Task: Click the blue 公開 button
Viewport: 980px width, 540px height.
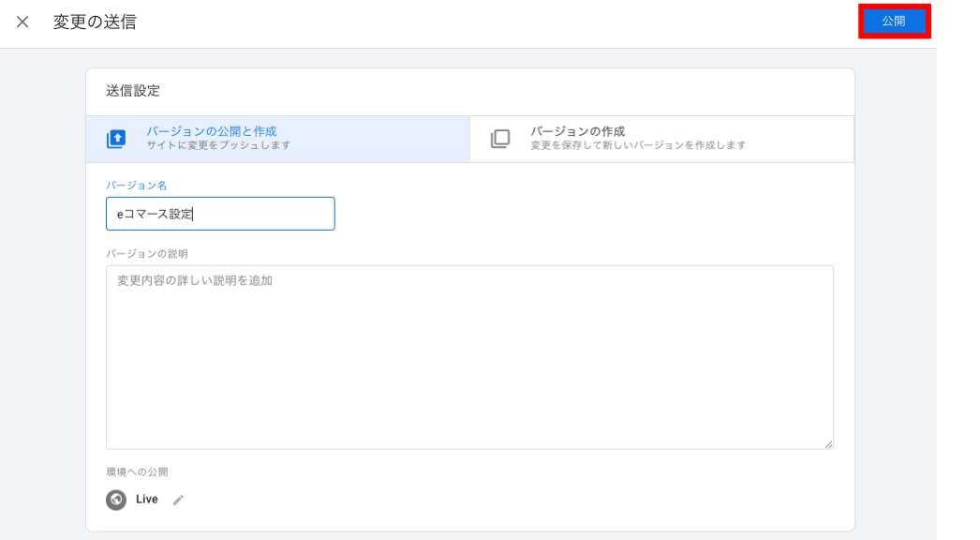Action: coord(894,22)
